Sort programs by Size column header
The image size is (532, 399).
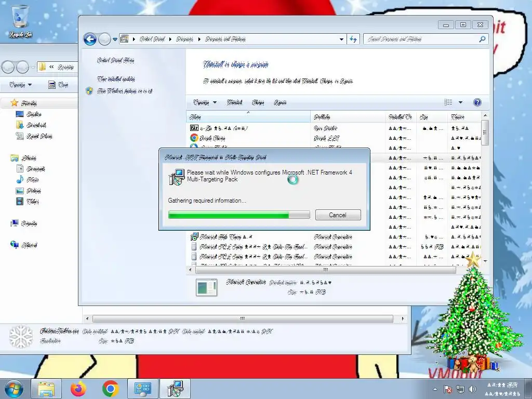pos(431,117)
